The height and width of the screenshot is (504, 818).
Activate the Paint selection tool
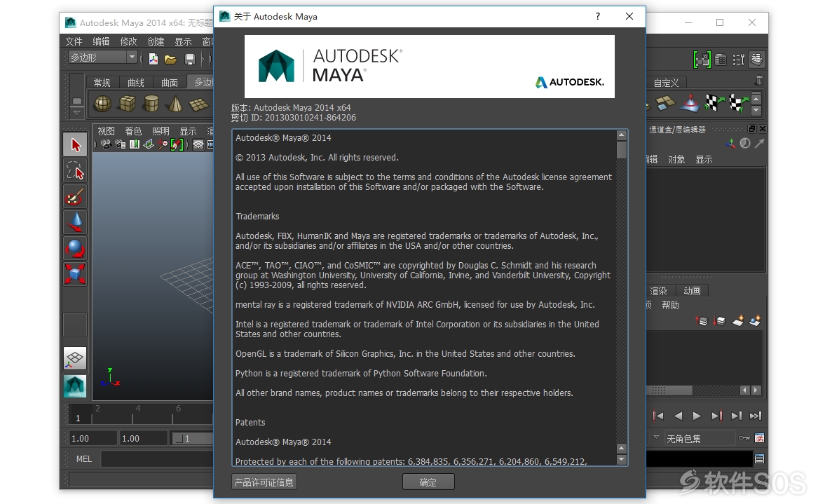point(75,197)
